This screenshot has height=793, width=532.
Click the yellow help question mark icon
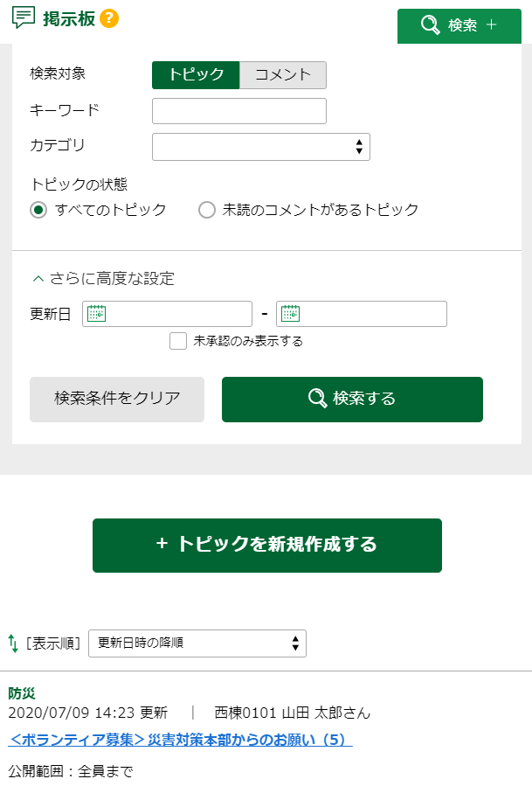click(x=109, y=18)
